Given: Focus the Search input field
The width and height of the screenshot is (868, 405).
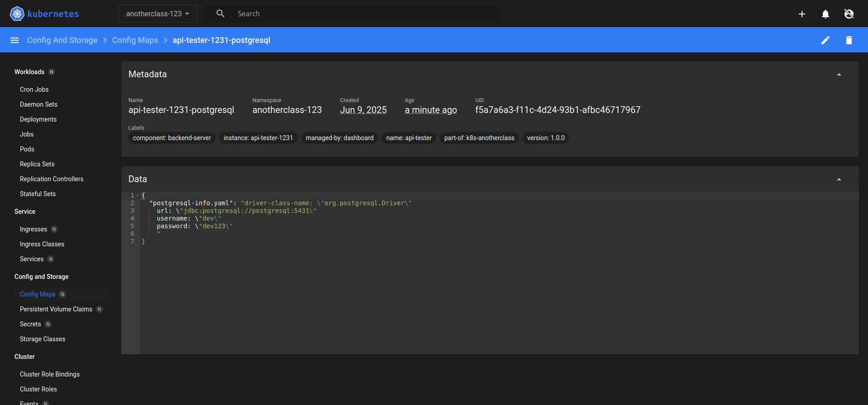Looking at the screenshot, I should click(365, 14).
